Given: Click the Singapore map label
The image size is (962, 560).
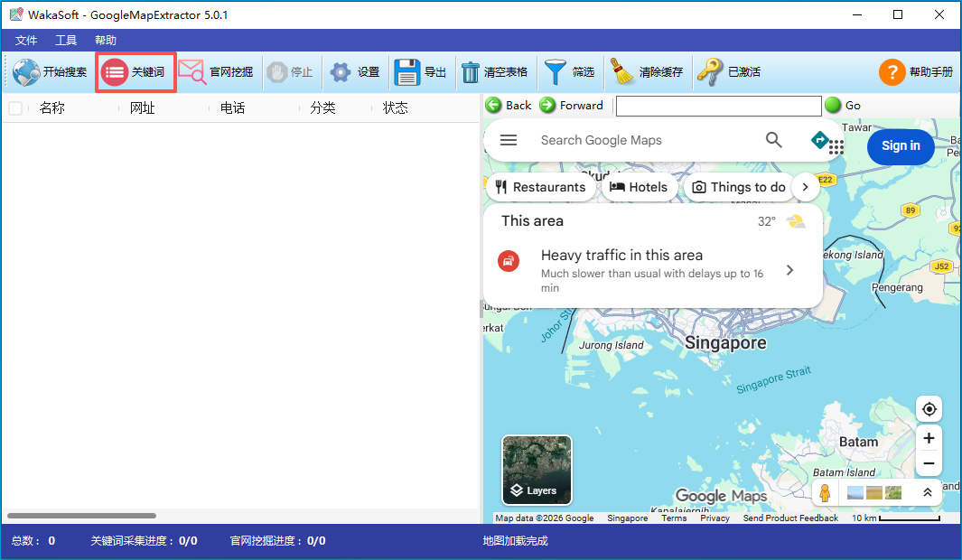Looking at the screenshot, I should [x=725, y=343].
